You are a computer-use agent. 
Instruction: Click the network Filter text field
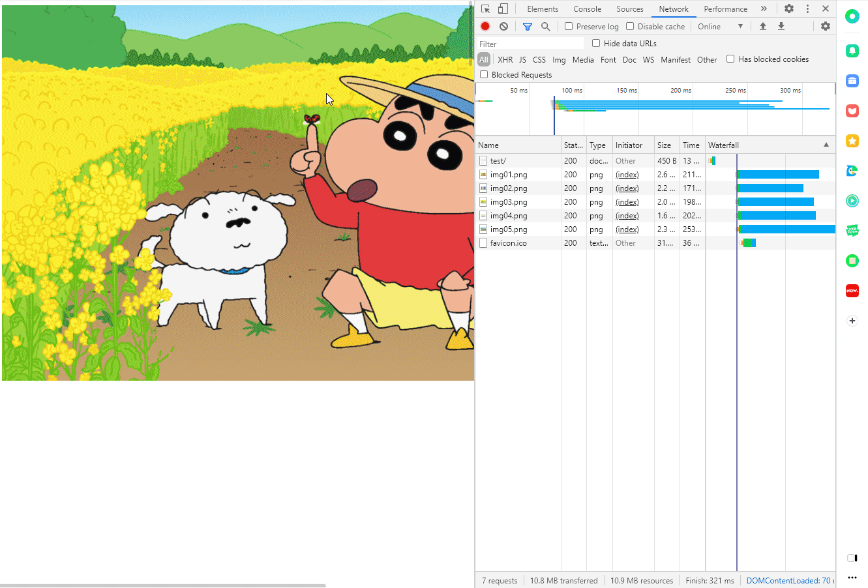click(x=531, y=44)
